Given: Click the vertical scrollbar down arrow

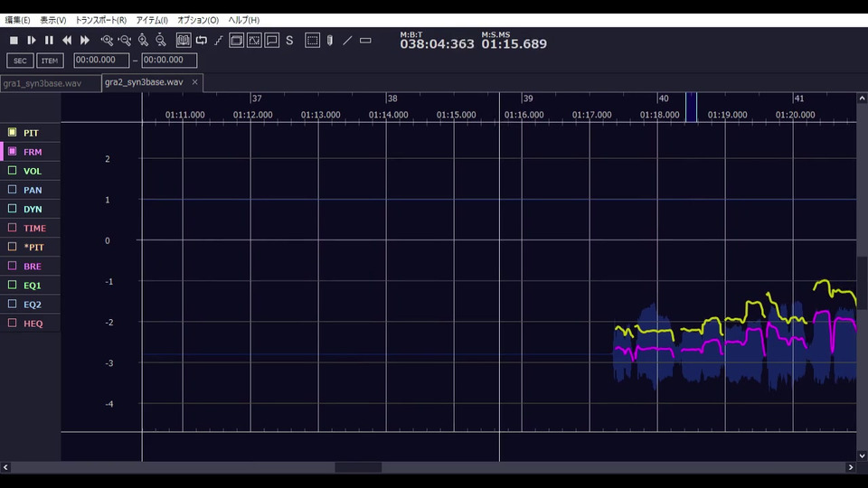Looking at the screenshot, I should click(862, 455).
